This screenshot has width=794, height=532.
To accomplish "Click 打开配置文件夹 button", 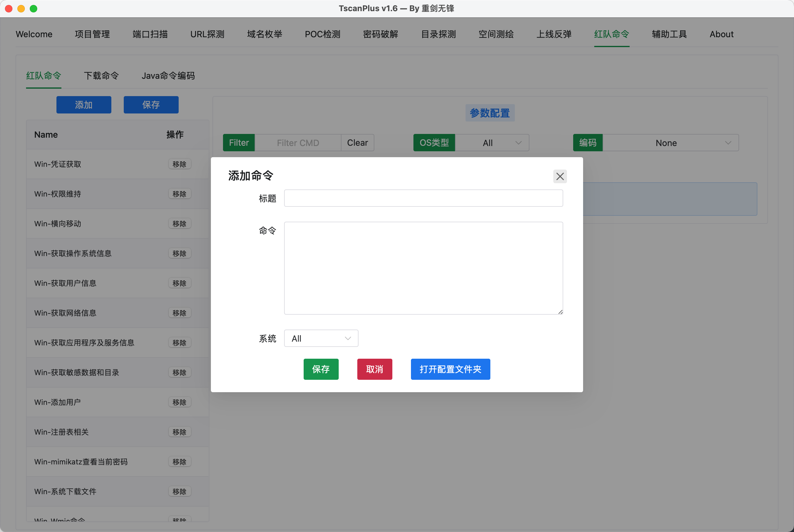I will [x=450, y=369].
